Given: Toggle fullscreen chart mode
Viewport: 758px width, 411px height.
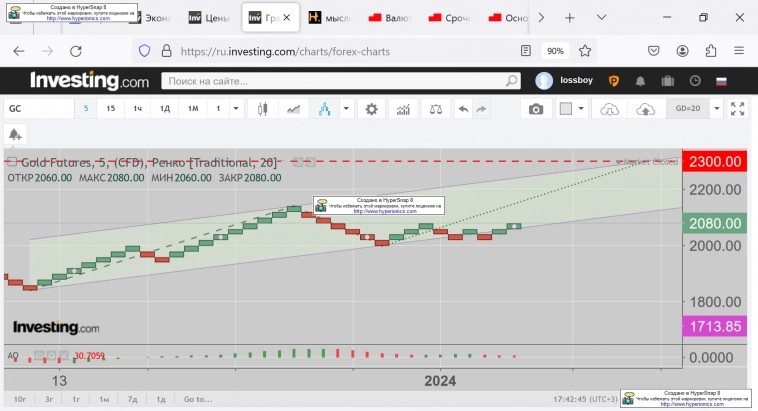Looking at the screenshot, I should point(737,109).
